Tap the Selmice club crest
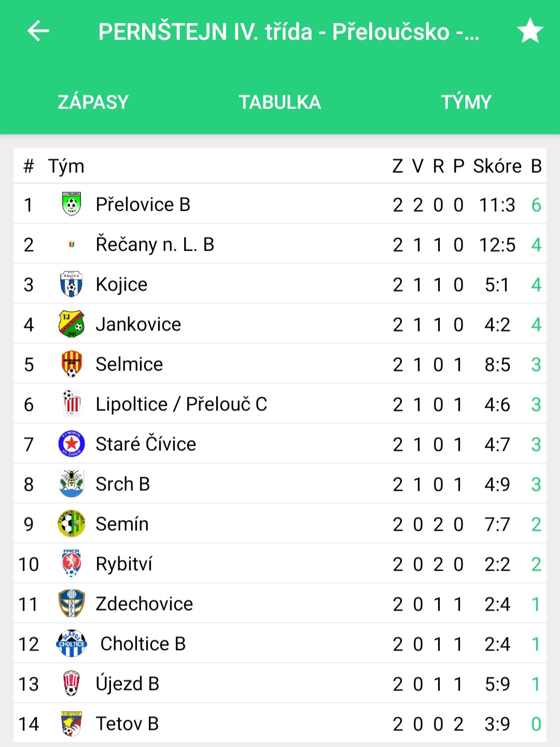Screen dimensions: 560x747 (x=72, y=364)
